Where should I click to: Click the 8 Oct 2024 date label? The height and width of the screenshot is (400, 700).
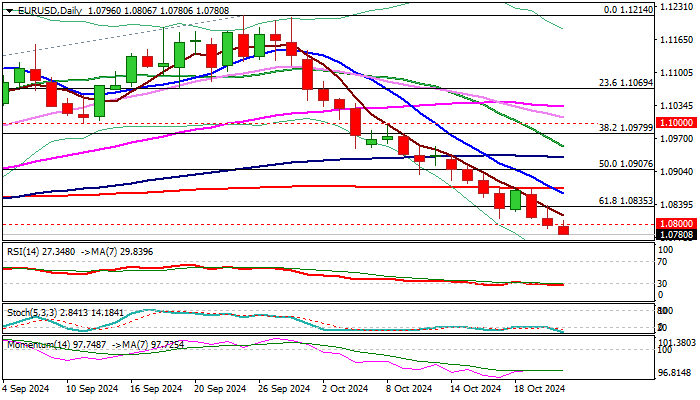411,389
